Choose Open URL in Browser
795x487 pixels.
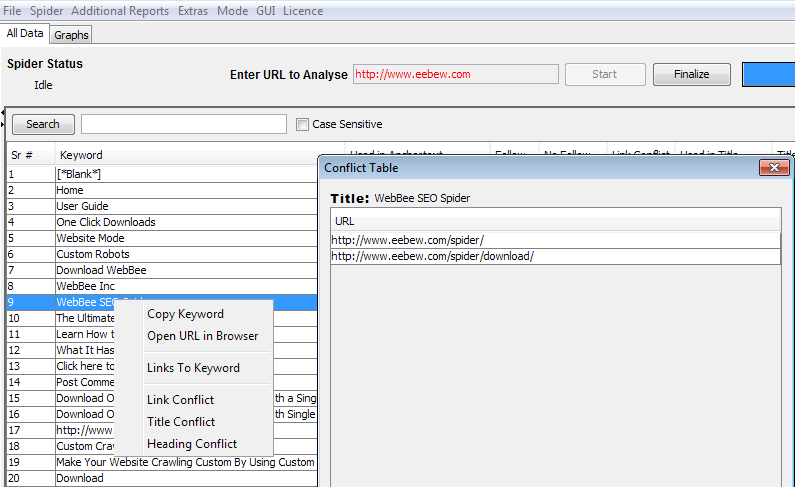pyautogui.click(x=202, y=336)
